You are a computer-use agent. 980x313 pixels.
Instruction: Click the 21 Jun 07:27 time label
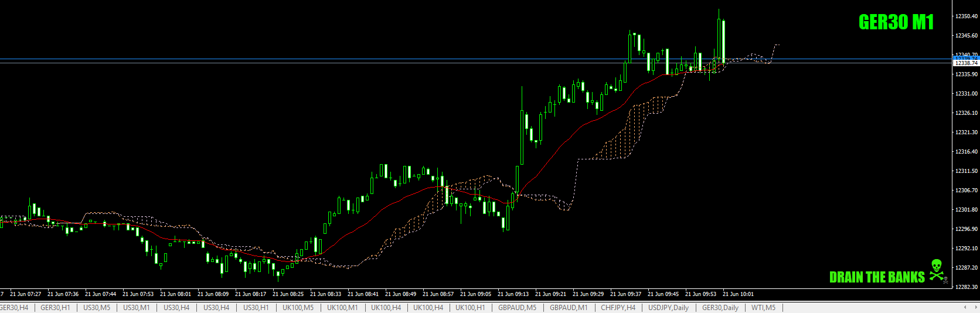click(x=25, y=294)
